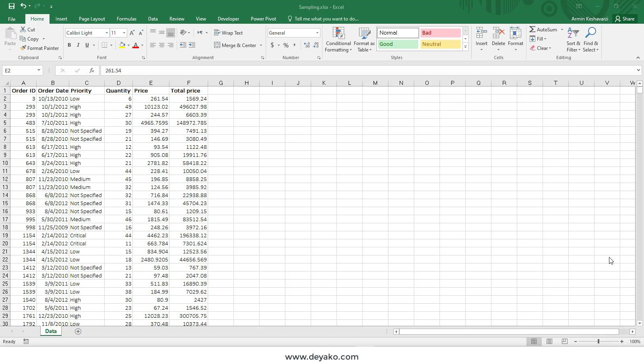Switch to the Power Pivot tab

click(263, 19)
